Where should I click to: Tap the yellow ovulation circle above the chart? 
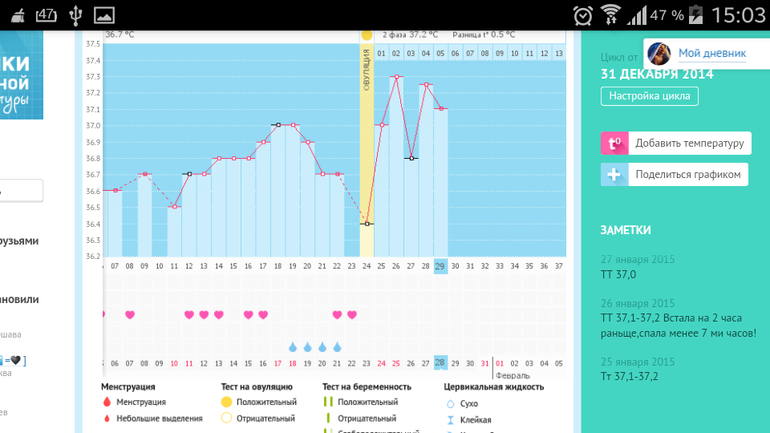click(367, 35)
